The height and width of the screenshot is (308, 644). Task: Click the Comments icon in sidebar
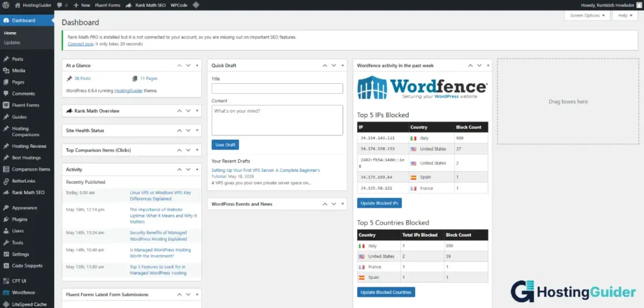pos(6,93)
